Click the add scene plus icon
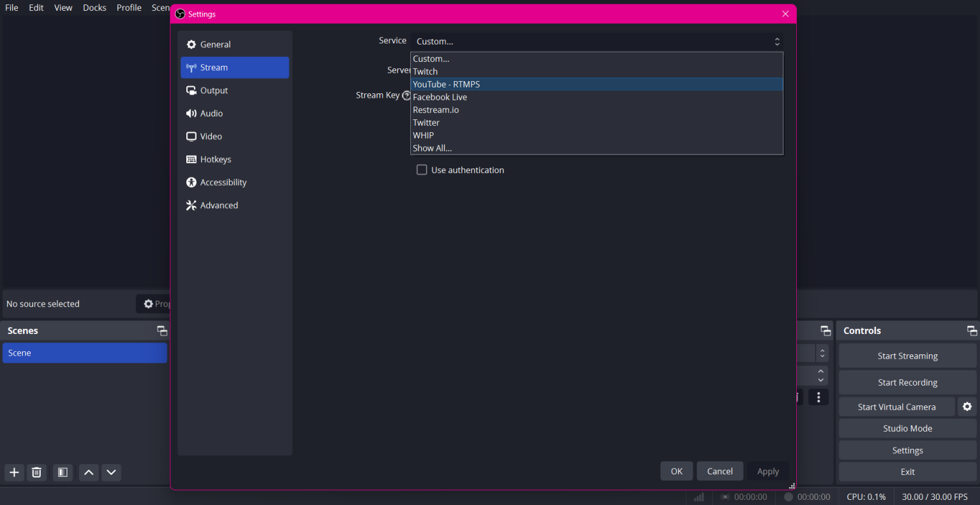980x505 pixels. (x=14, y=472)
